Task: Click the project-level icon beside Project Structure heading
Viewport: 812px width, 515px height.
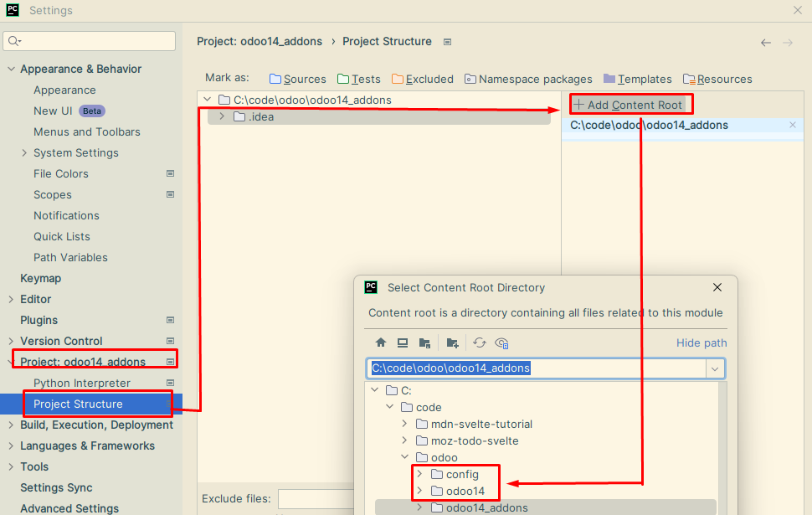Action: coord(447,42)
